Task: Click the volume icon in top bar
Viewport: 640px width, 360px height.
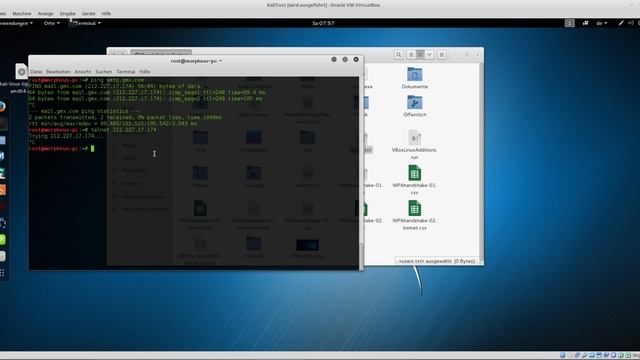Action: click(x=631, y=23)
